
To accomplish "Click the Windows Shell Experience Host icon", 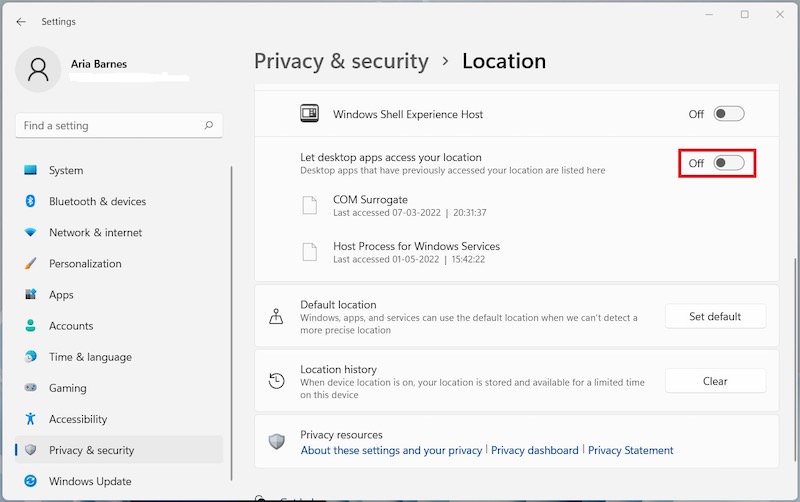I will 309,114.
